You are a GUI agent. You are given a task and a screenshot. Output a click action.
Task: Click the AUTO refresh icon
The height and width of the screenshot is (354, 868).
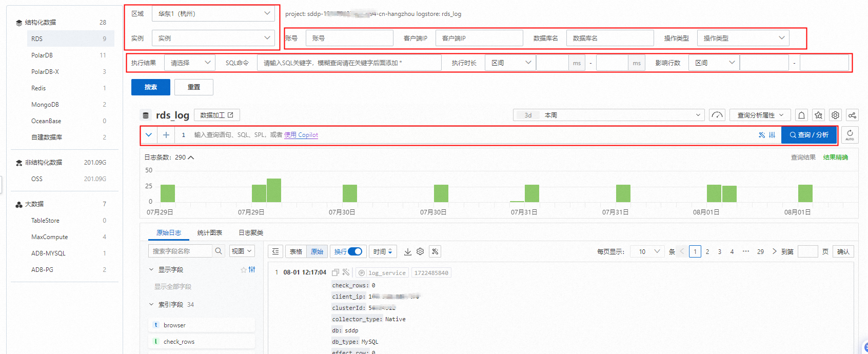(x=850, y=135)
